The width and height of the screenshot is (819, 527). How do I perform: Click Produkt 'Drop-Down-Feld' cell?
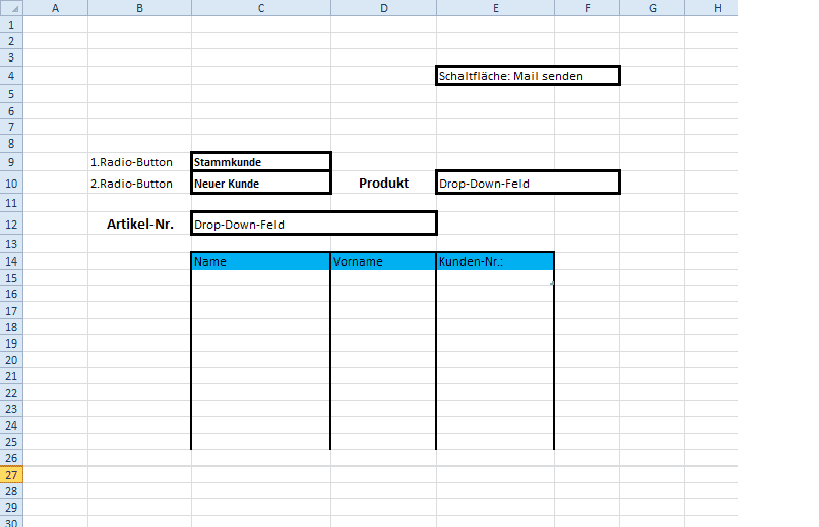click(528, 183)
